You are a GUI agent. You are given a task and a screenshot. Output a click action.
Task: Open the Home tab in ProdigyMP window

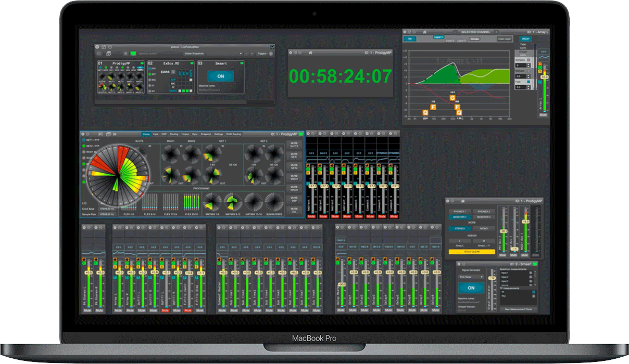pyautogui.click(x=146, y=134)
